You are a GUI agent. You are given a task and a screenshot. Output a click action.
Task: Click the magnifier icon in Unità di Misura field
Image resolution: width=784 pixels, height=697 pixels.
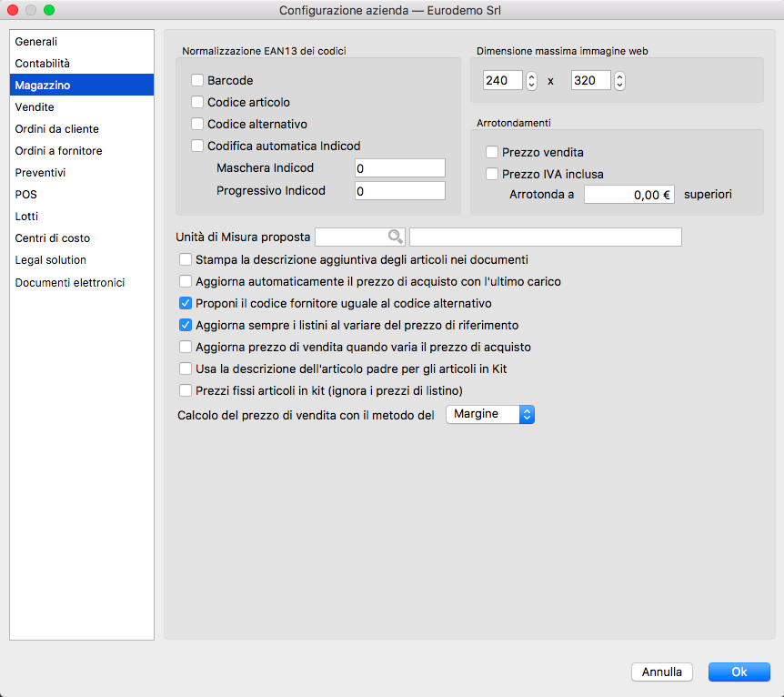tap(395, 237)
